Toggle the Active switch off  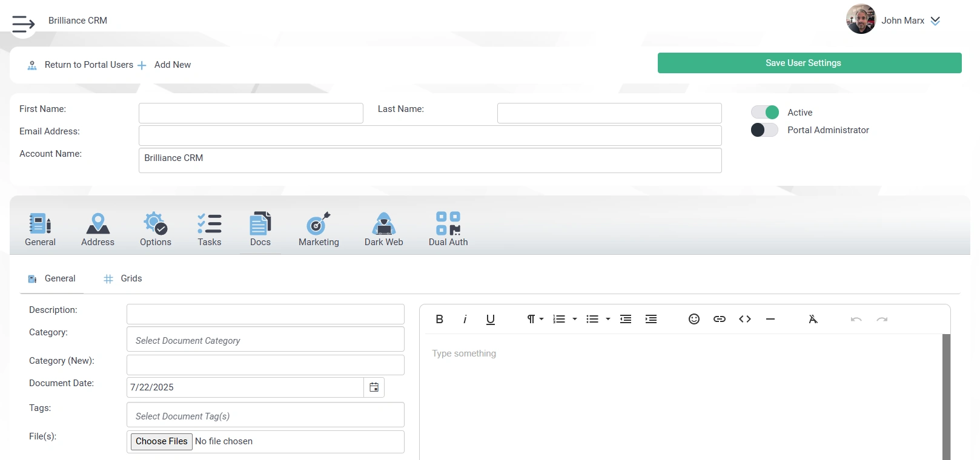765,113
